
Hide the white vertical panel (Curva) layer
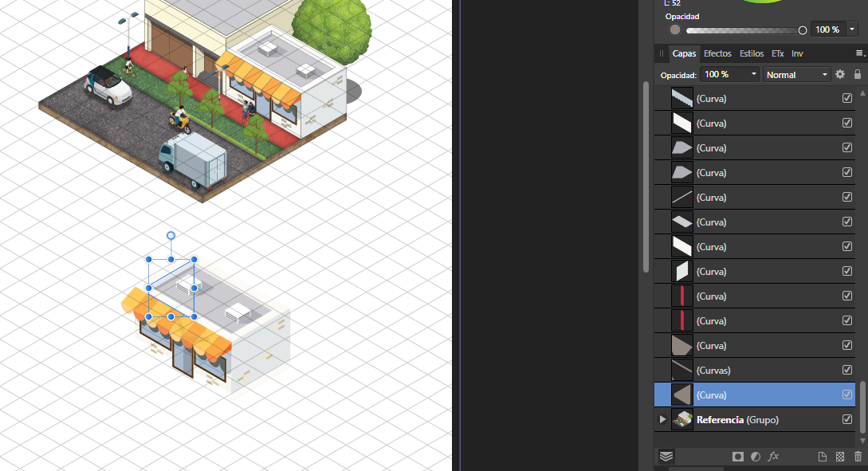coord(847,271)
